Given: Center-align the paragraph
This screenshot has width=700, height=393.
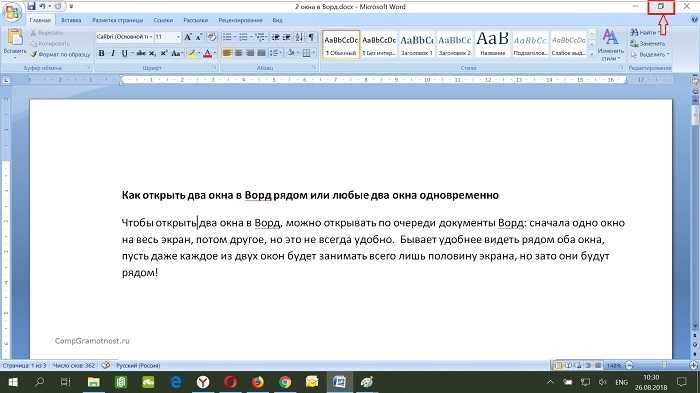Looking at the screenshot, I should point(239,53).
